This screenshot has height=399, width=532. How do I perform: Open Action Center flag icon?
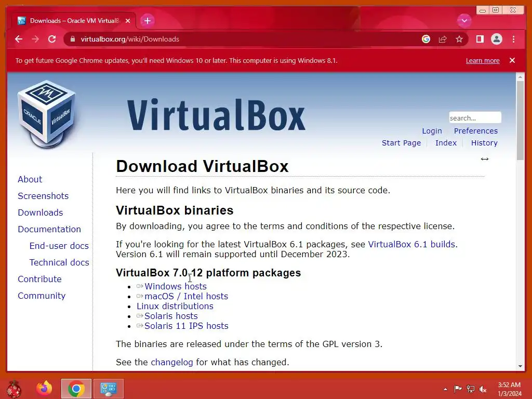pos(458,389)
